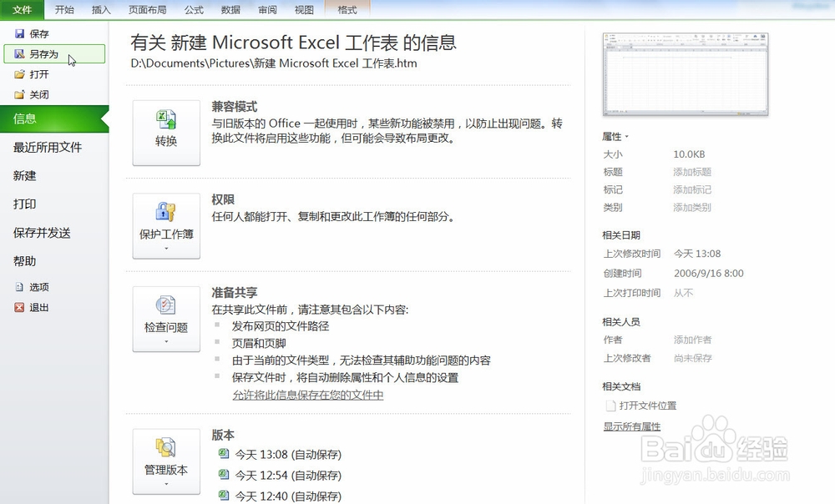Click document icon beside 打开文件位置
This screenshot has height=504, width=835.
point(611,406)
